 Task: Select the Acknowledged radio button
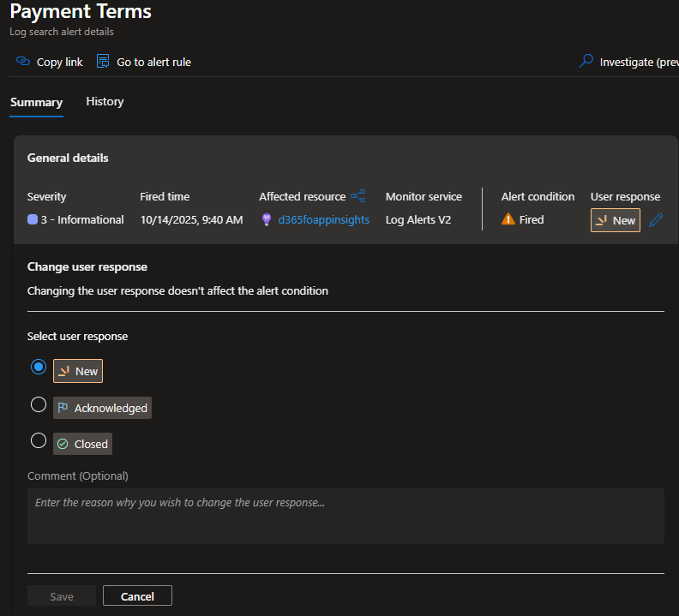click(39, 404)
